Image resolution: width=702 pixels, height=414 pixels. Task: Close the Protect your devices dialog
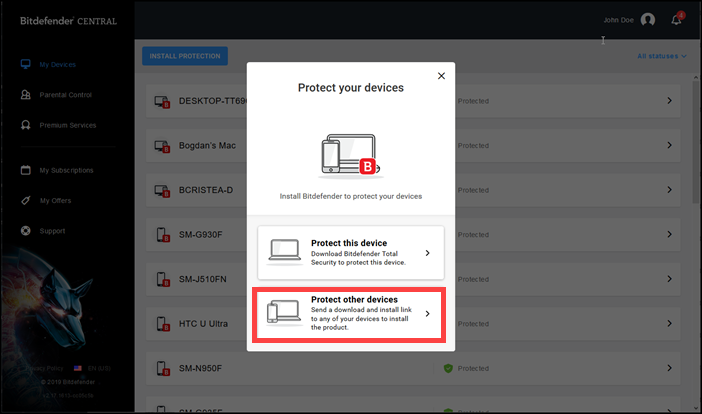point(441,76)
